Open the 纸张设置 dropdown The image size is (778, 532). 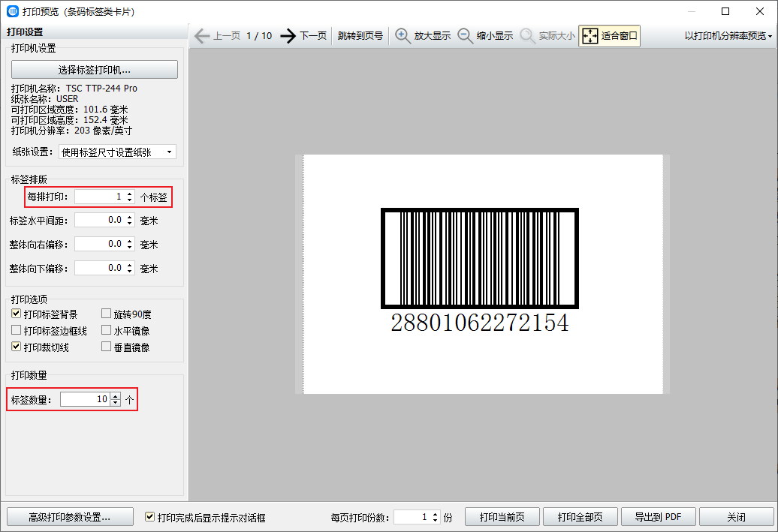click(118, 152)
